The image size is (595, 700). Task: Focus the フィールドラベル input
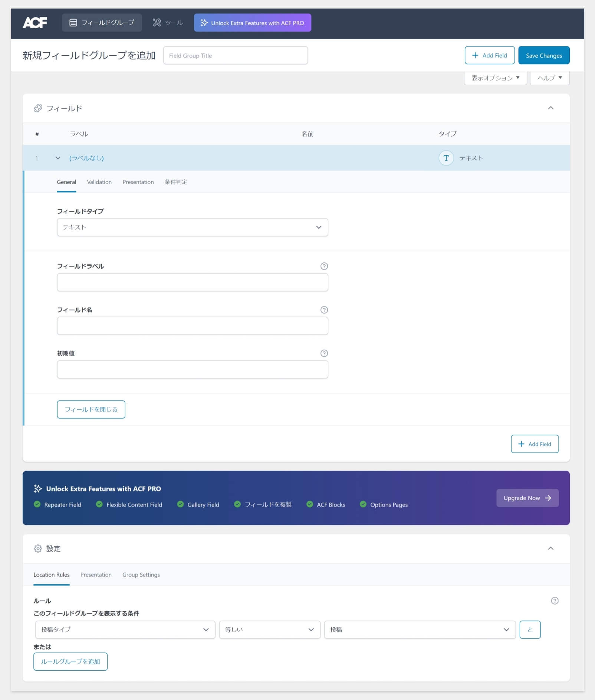(193, 282)
